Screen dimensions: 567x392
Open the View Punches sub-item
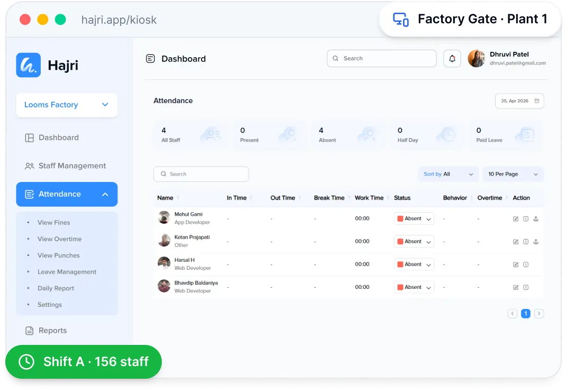pyautogui.click(x=59, y=256)
